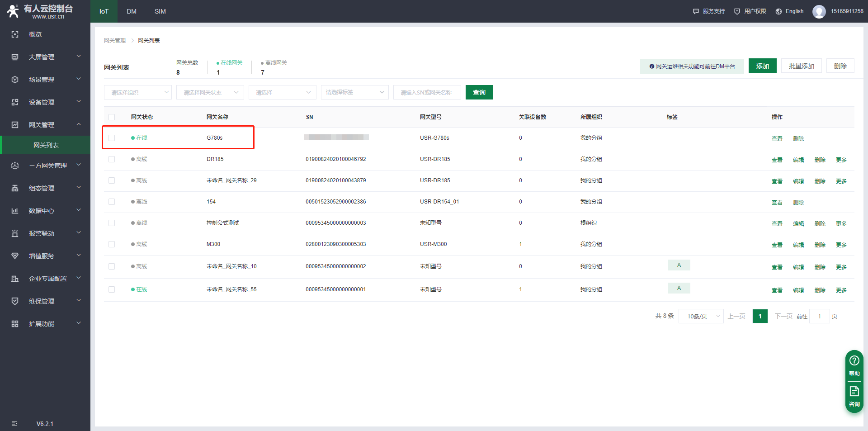Select the M300 gateway row checkbox
This screenshot has height=431, width=868.
pyautogui.click(x=112, y=244)
